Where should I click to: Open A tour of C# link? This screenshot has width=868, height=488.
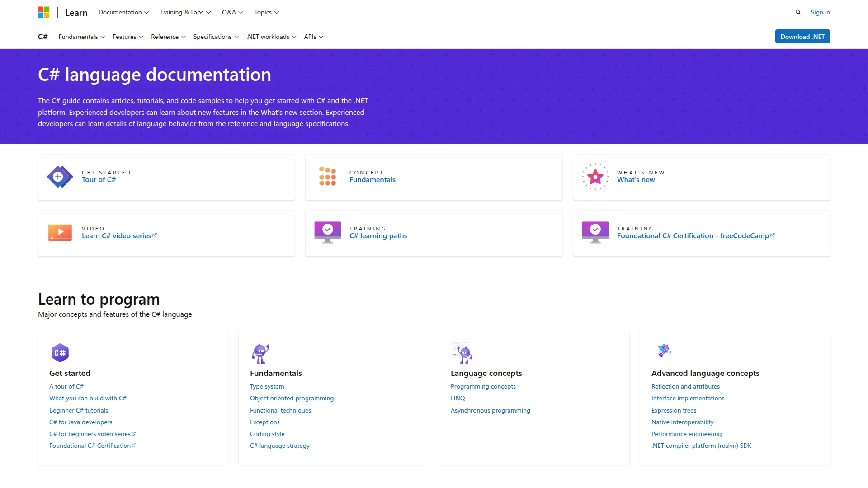coord(66,386)
